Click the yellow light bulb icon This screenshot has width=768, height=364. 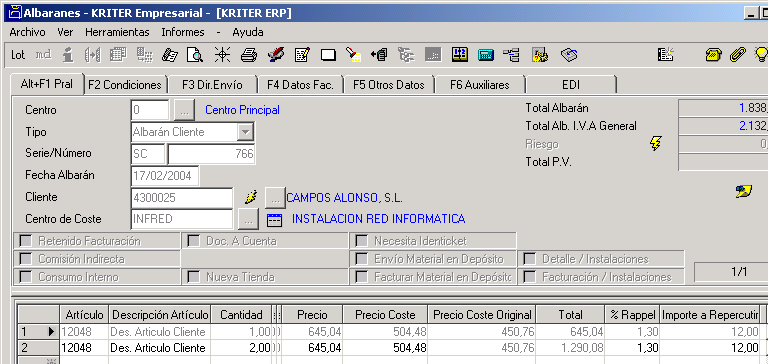(x=761, y=55)
